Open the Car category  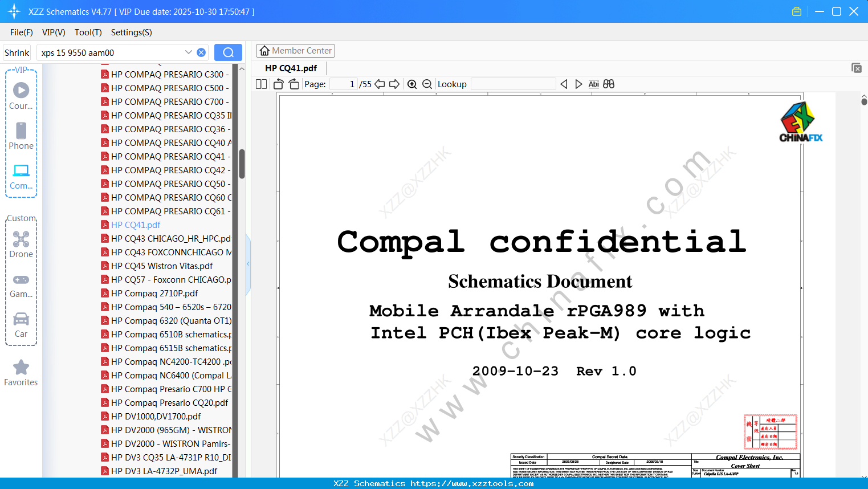tap(21, 324)
